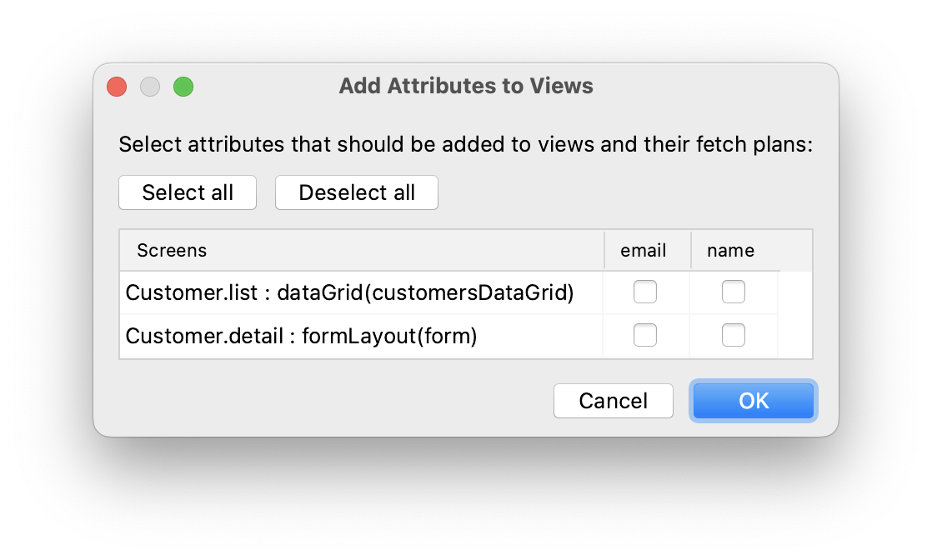The image size is (932, 560).
Task: Click the Deselect all button
Action: [x=356, y=192]
